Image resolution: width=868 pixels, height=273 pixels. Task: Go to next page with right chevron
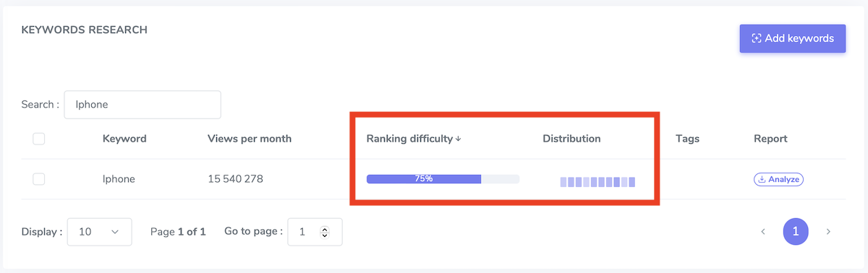pos(828,232)
